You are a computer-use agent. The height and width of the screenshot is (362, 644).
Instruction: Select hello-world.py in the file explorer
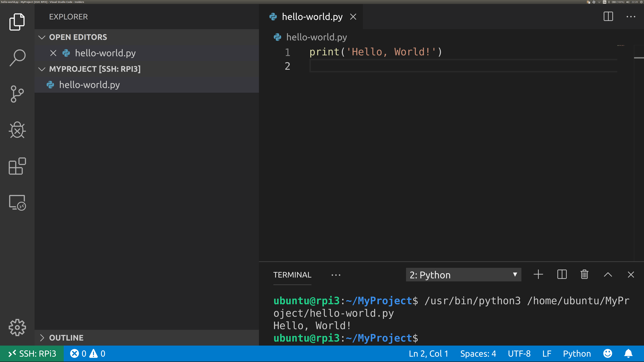pyautogui.click(x=89, y=85)
